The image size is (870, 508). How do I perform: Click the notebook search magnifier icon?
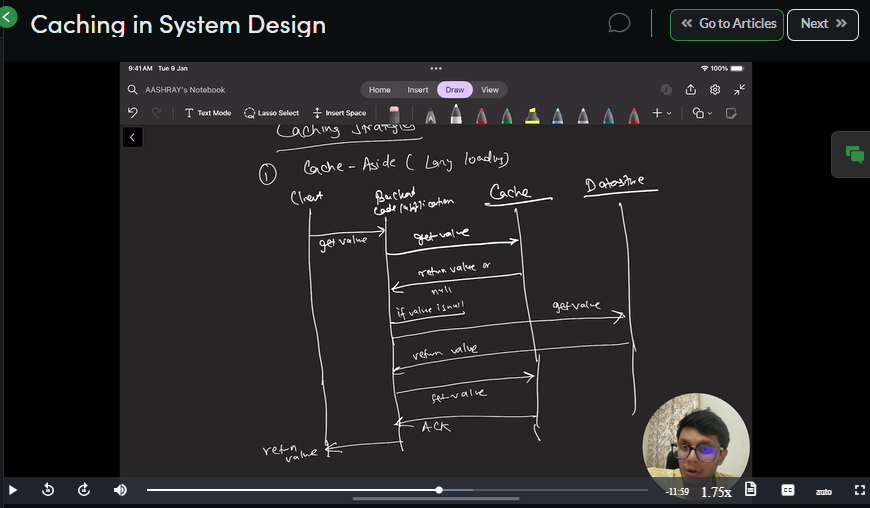[132, 90]
